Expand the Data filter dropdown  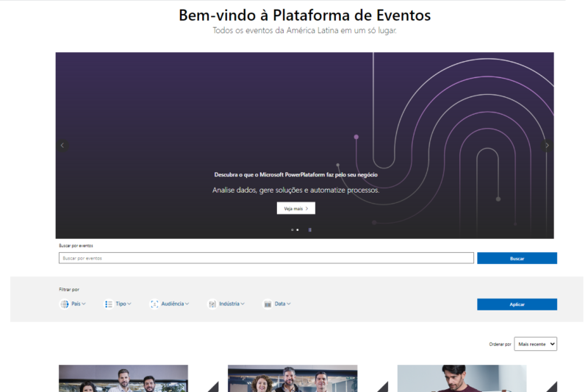[x=282, y=304]
